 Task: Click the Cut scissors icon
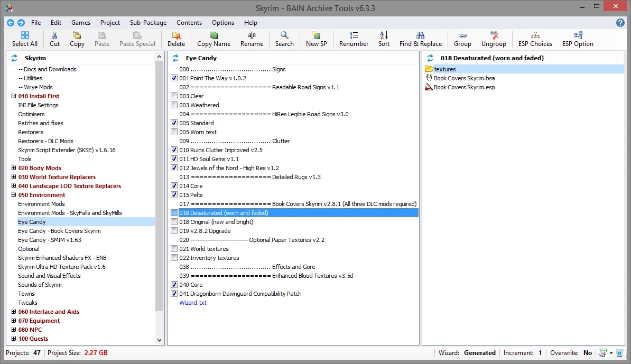tap(54, 35)
